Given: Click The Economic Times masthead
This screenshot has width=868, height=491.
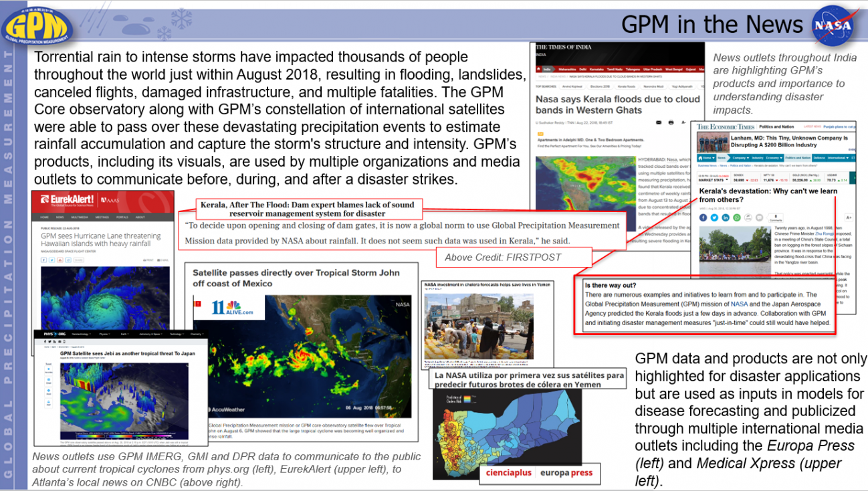Looking at the screenshot, I should (726, 126).
